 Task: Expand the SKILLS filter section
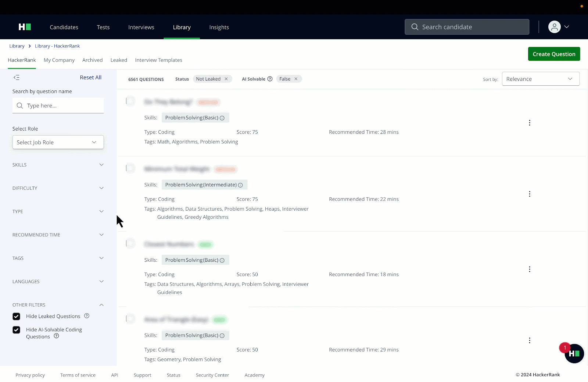[x=58, y=165]
